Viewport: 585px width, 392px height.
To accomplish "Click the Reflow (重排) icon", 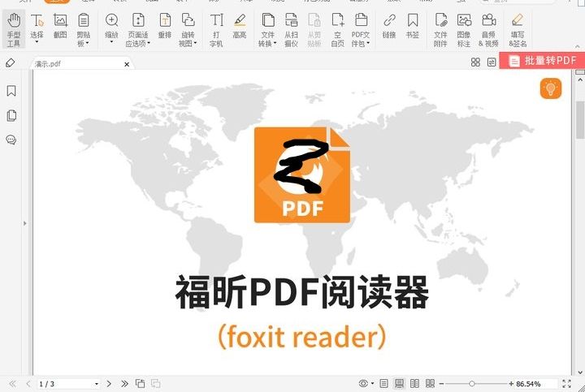I will (x=164, y=26).
